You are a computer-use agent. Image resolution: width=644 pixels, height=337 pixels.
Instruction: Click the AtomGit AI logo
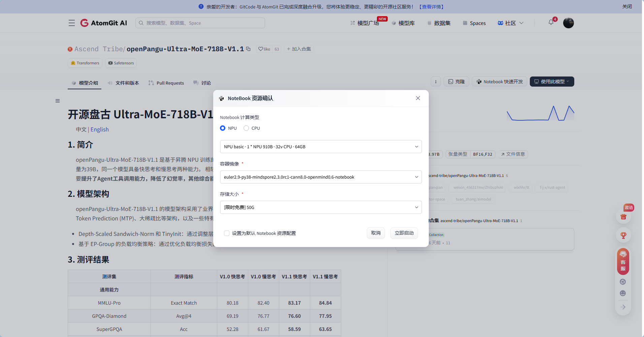click(104, 23)
